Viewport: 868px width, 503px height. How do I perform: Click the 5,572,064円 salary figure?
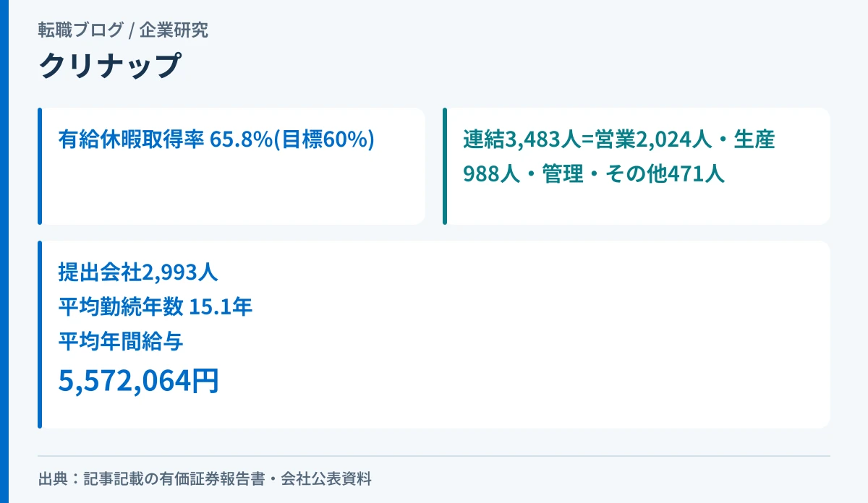tap(138, 380)
